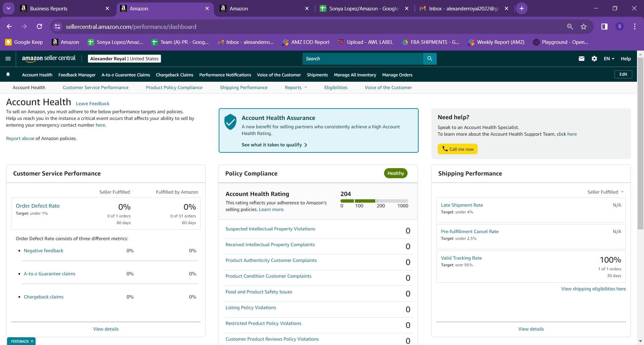Open the Google Keep bookmark
The height and width of the screenshot is (345, 644).
[x=24, y=42]
